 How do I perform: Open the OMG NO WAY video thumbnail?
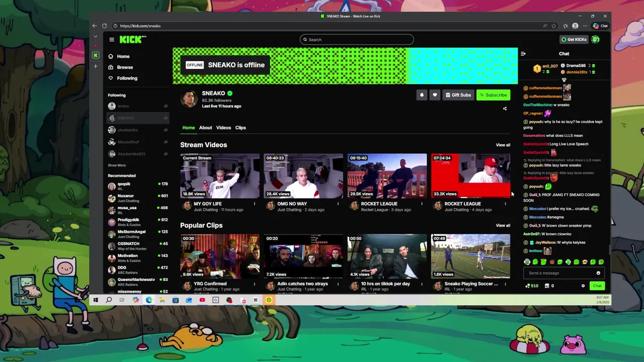(x=303, y=176)
